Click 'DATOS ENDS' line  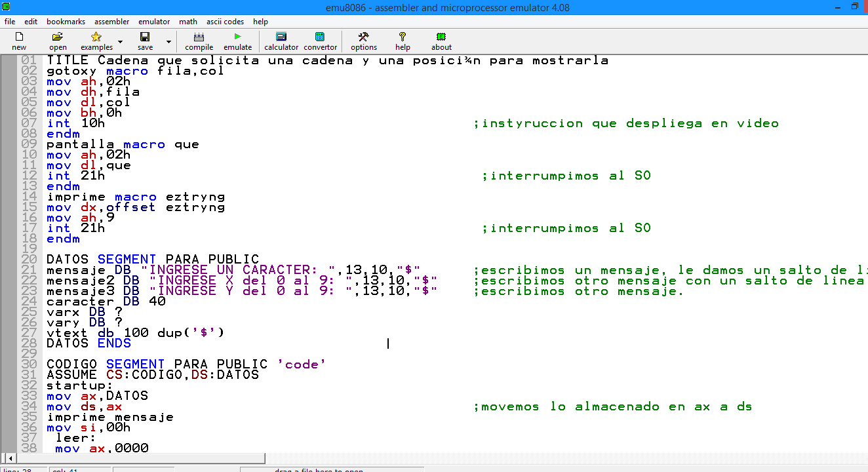[89, 344]
